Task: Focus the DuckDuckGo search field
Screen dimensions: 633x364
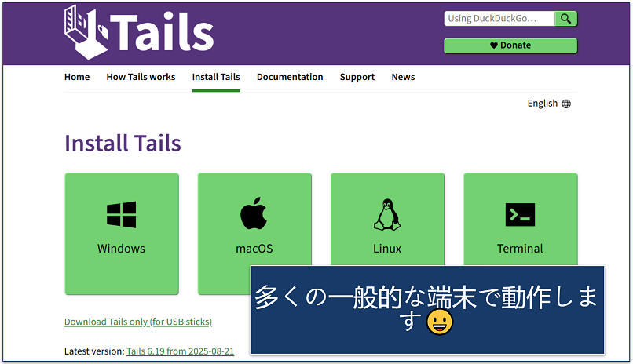Action: point(499,19)
